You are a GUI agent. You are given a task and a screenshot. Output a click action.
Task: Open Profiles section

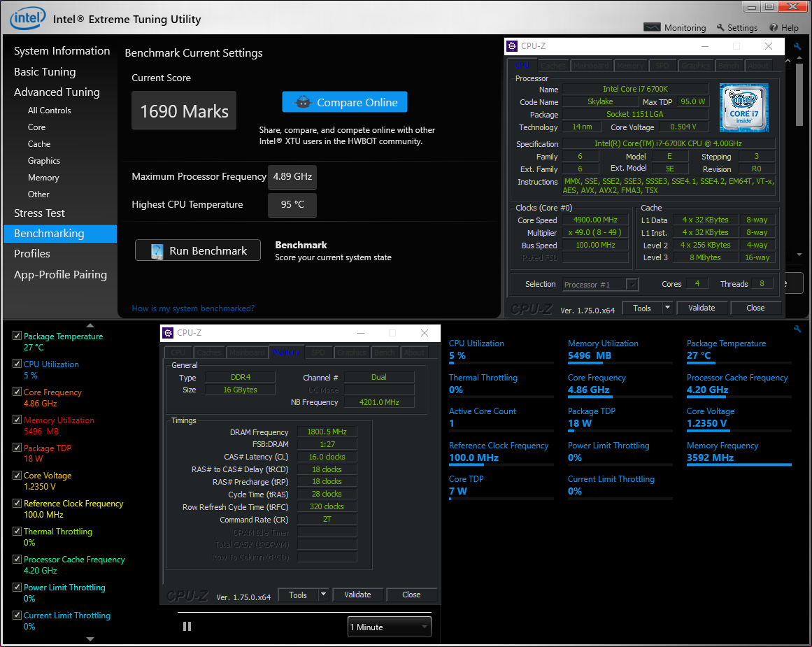pyautogui.click(x=32, y=254)
